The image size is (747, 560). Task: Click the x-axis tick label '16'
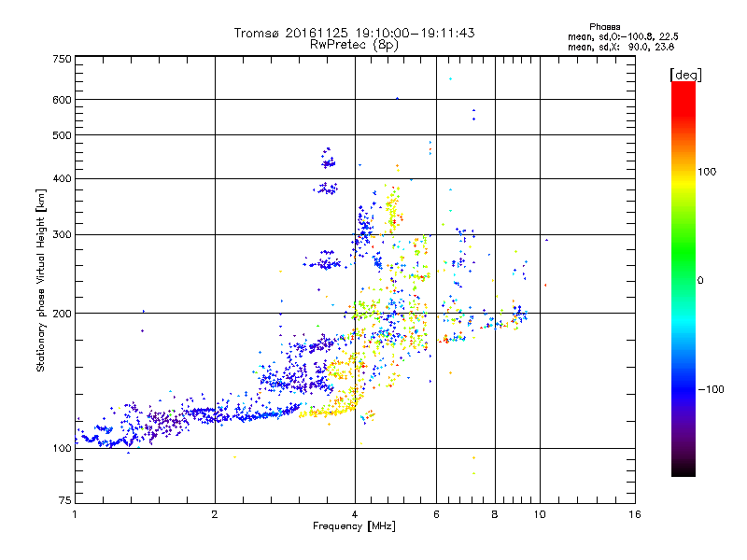tap(635, 514)
